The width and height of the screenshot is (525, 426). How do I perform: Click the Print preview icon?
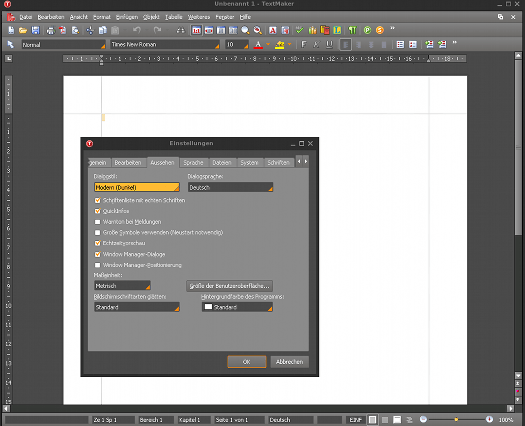pyautogui.click(x=76, y=30)
